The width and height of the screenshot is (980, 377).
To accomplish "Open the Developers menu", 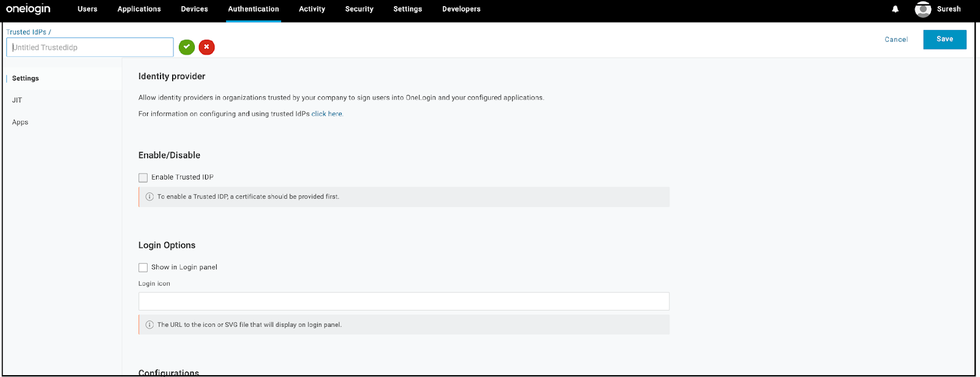I will click(x=461, y=9).
